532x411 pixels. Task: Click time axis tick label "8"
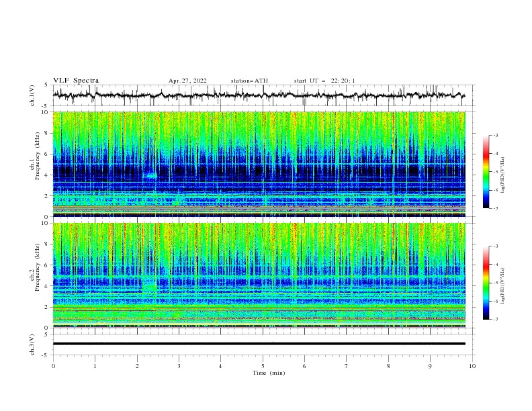[x=388, y=366]
